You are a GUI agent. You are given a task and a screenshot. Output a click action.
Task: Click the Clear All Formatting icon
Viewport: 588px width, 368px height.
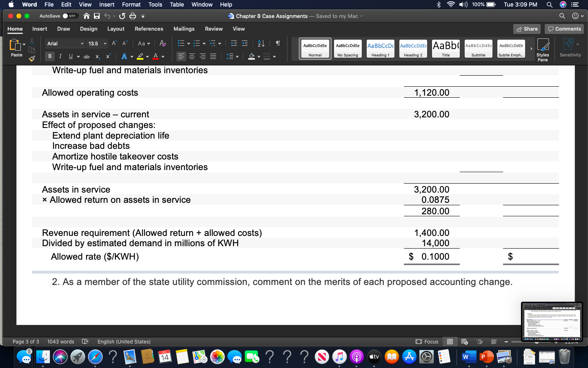[163, 43]
